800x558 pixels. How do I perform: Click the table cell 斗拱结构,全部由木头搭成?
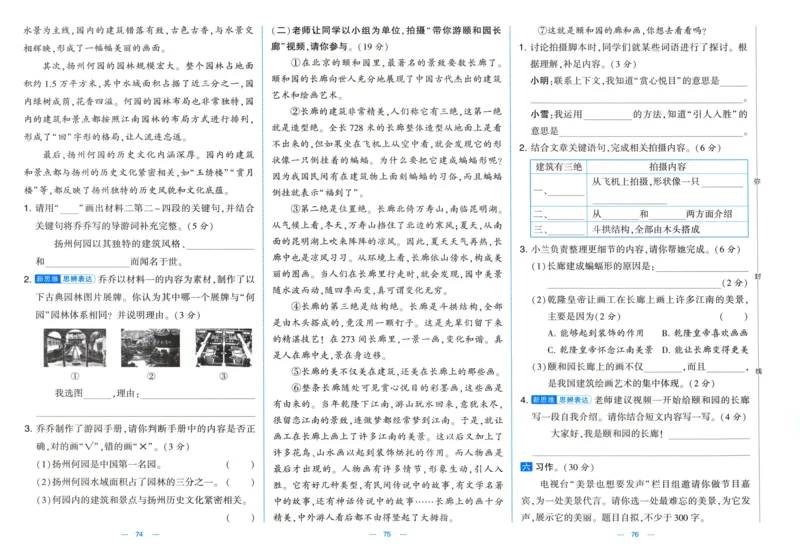(x=667, y=229)
